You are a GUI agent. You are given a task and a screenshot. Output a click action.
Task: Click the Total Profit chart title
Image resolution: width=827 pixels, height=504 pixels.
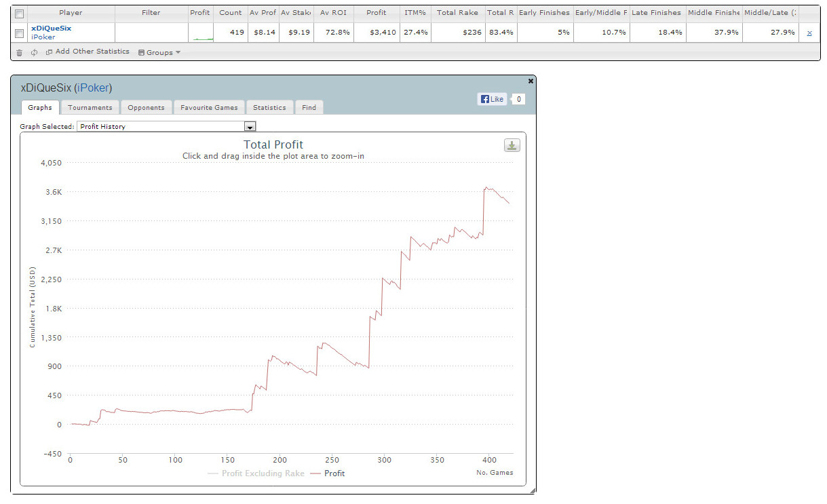pyautogui.click(x=273, y=144)
